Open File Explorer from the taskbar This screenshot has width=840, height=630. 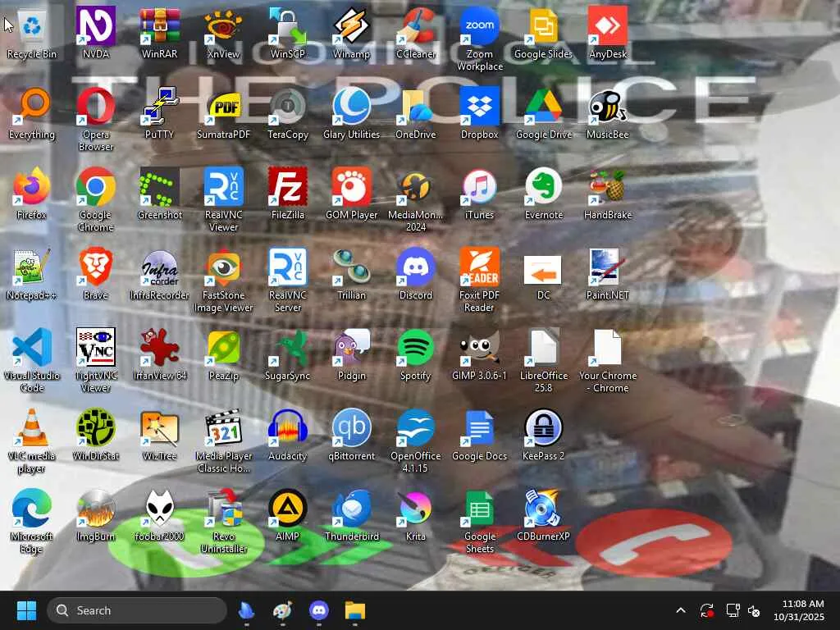point(354,610)
